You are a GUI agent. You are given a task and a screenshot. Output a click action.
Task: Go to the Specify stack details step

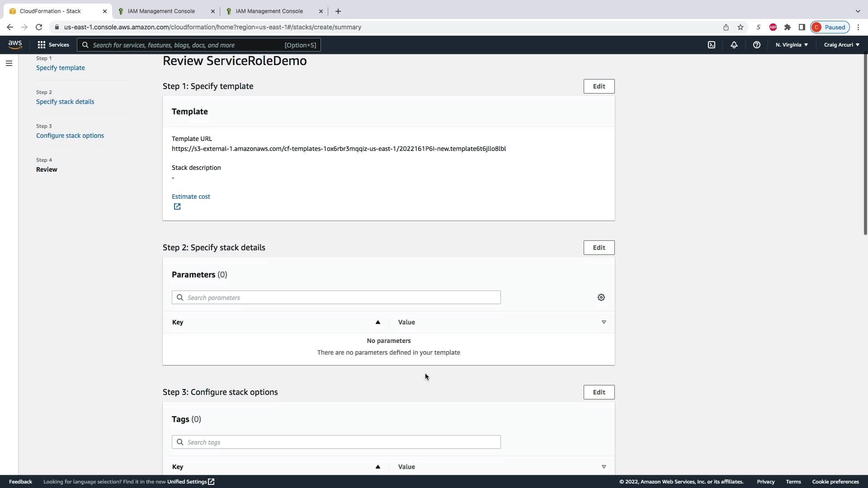tap(65, 102)
